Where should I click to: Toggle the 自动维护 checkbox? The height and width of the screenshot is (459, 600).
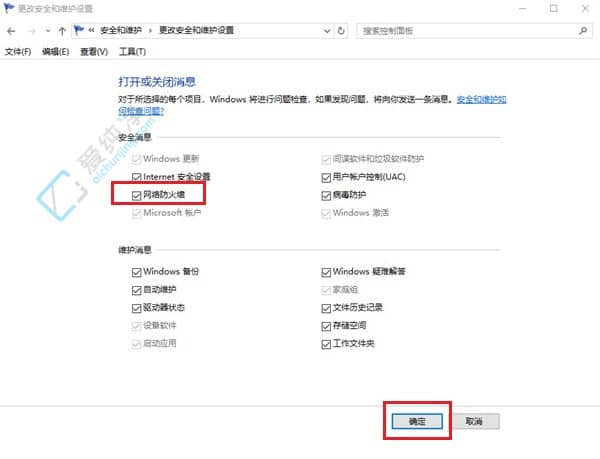point(136,290)
